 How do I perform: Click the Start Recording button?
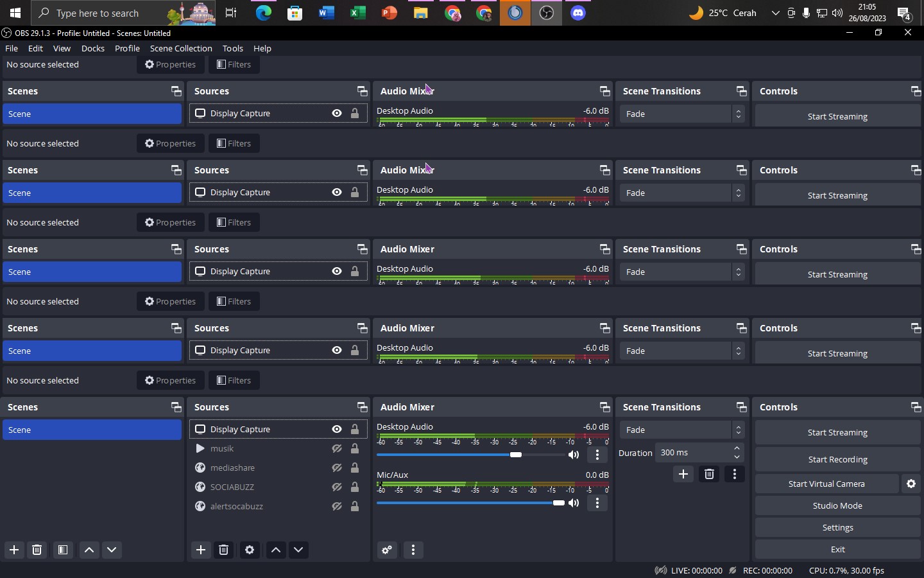837,459
